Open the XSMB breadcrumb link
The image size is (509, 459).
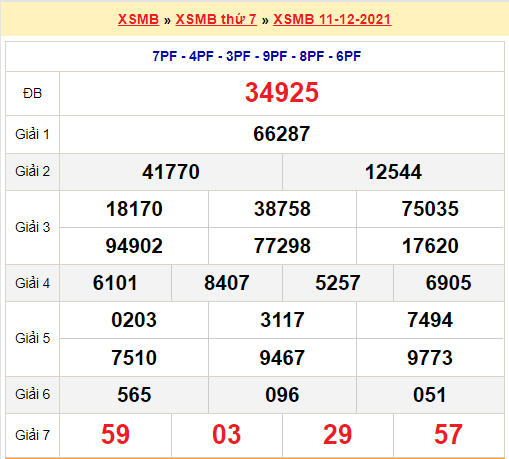pyautogui.click(x=139, y=19)
